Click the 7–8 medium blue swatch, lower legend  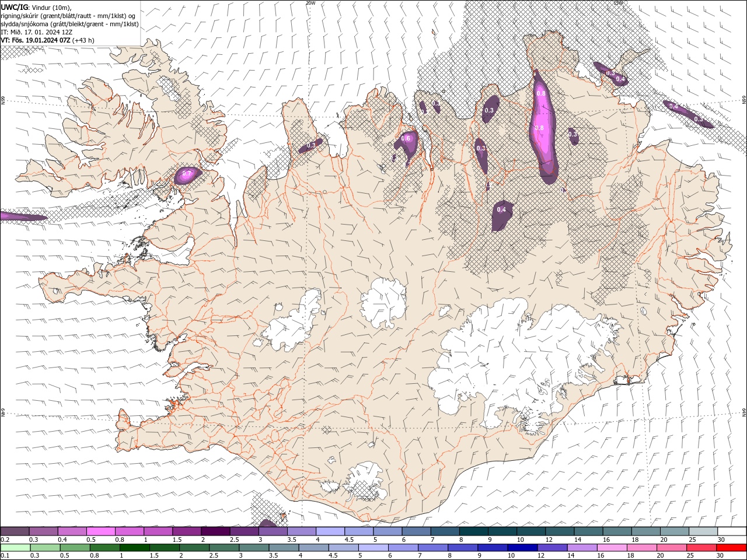coord(433,548)
